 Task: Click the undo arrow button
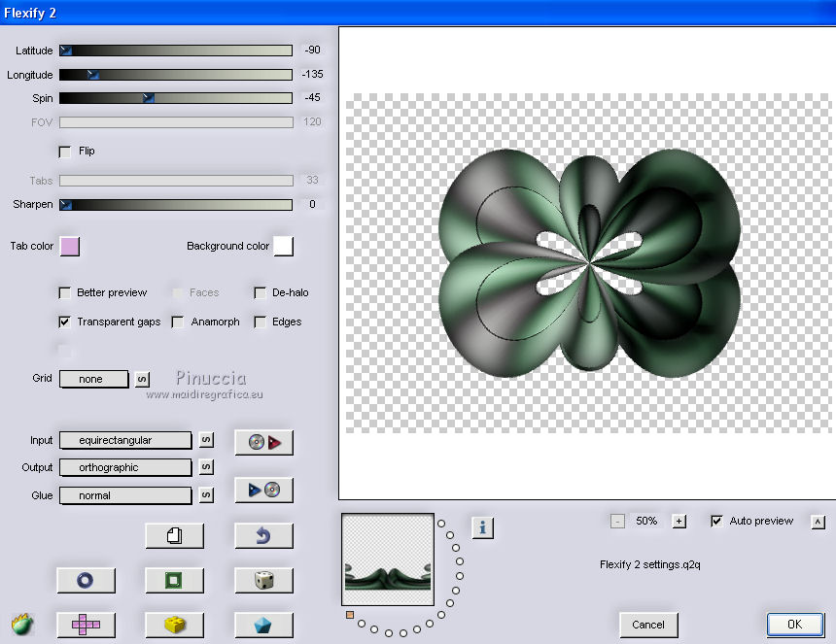pyautogui.click(x=263, y=535)
